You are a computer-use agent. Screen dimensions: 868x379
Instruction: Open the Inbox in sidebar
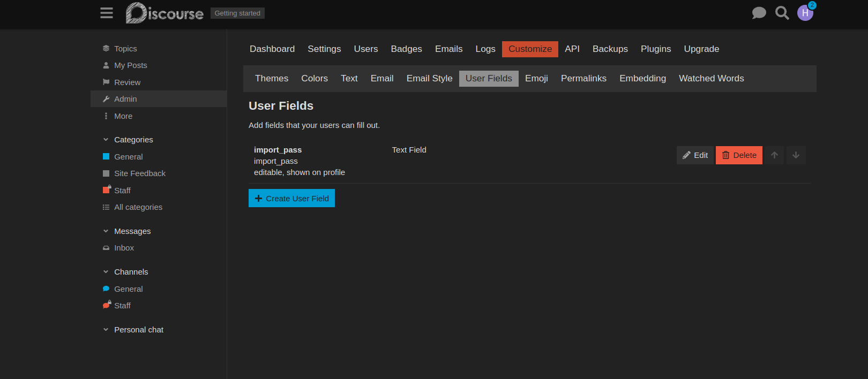pos(124,248)
